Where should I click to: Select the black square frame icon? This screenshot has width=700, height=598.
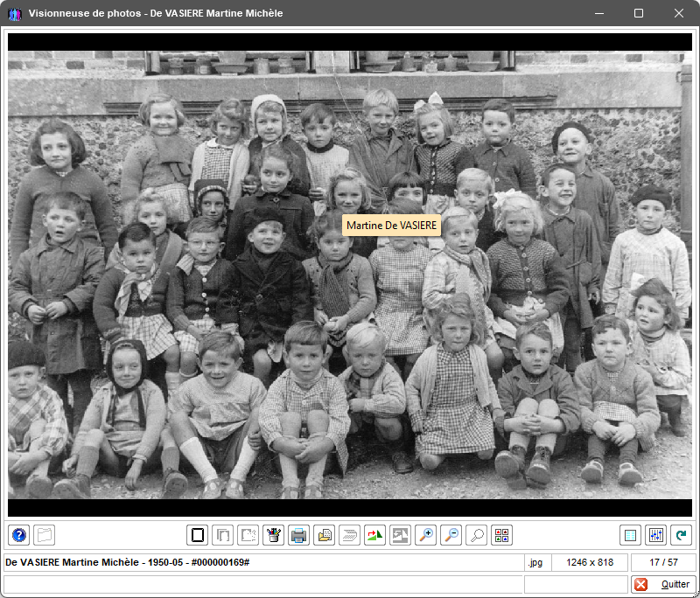[198, 535]
